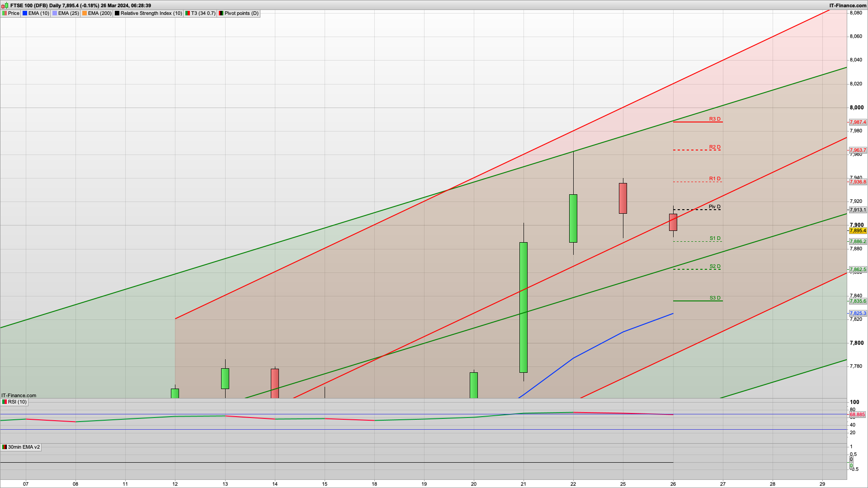The image size is (868, 488).
Task: Click the candlestick chart icon beside FTSE 100
Action: [x=5, y=5]
